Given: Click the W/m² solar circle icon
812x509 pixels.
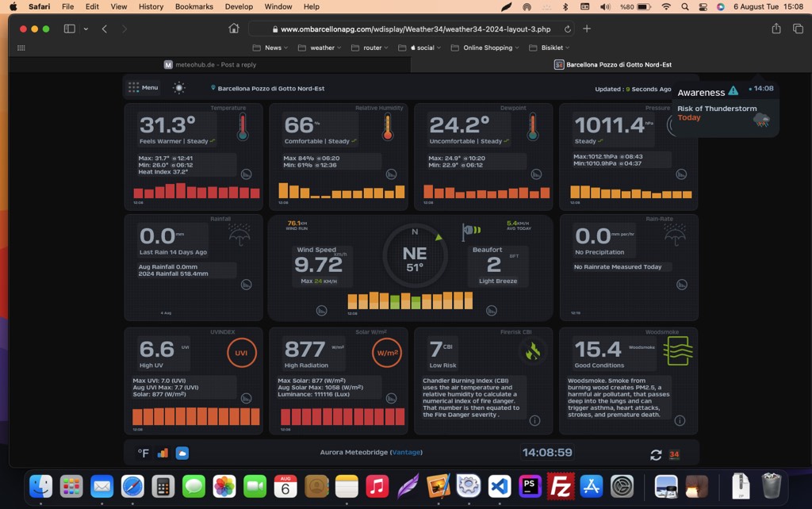Looking at the screenshot, I should tap(387, 353).
